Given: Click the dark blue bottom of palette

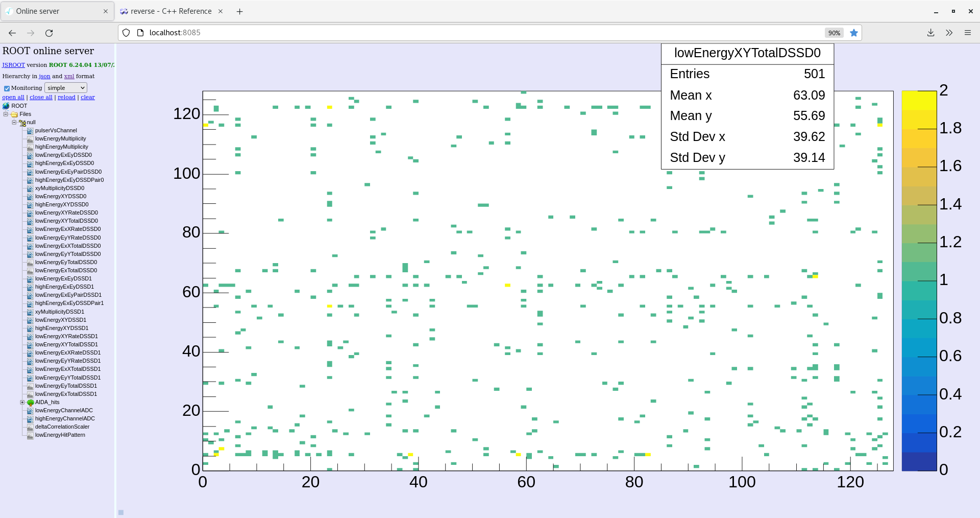Looking at the screenshot, I should tap(919, 461).
